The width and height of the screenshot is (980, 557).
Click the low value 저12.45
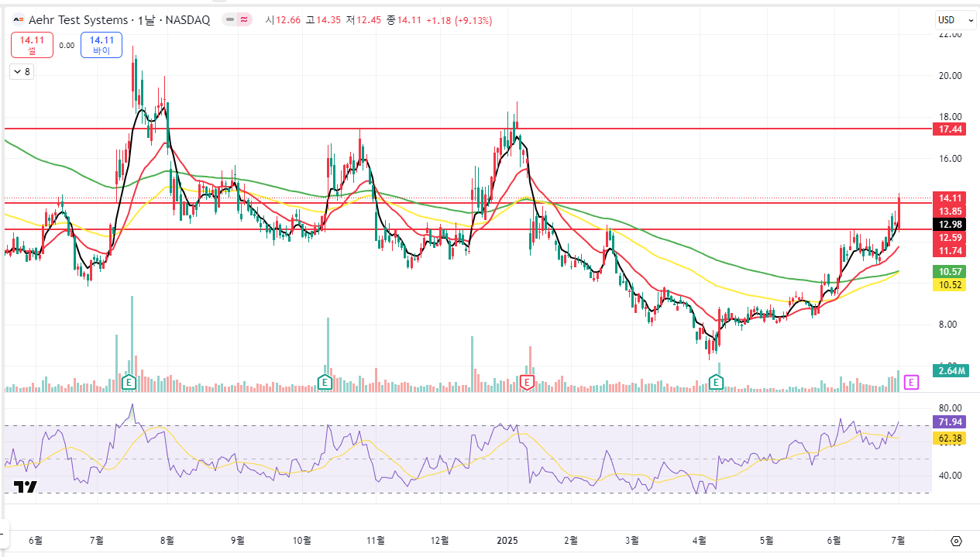(363, 20)
